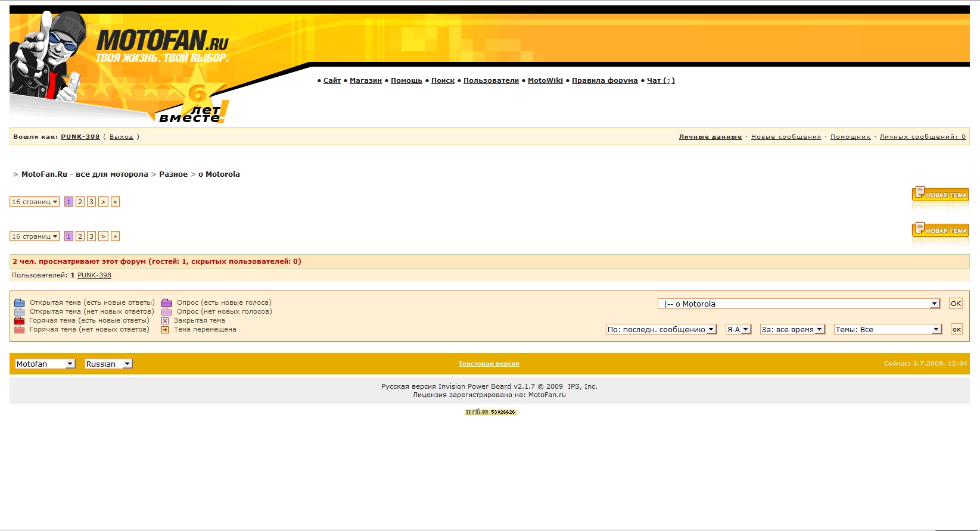Image resolution: width=980 pixels, height=531 pixels.
Task: Open the Сайт menu link
Action: point(332,80)
